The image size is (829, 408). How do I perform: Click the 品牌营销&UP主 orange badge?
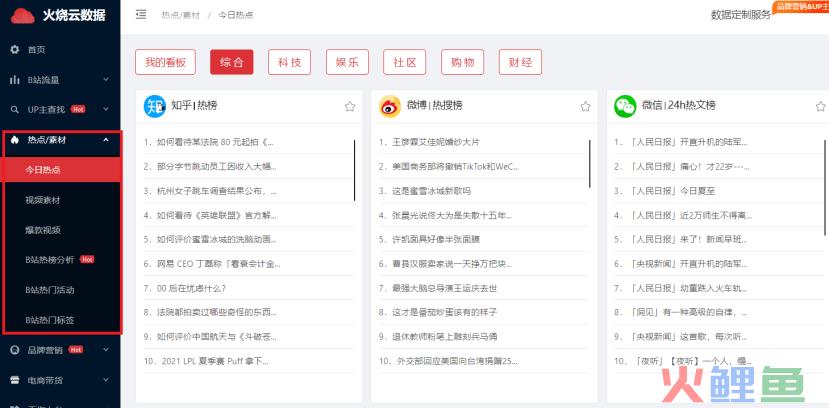pyautogui.click(x=801, y=6)
